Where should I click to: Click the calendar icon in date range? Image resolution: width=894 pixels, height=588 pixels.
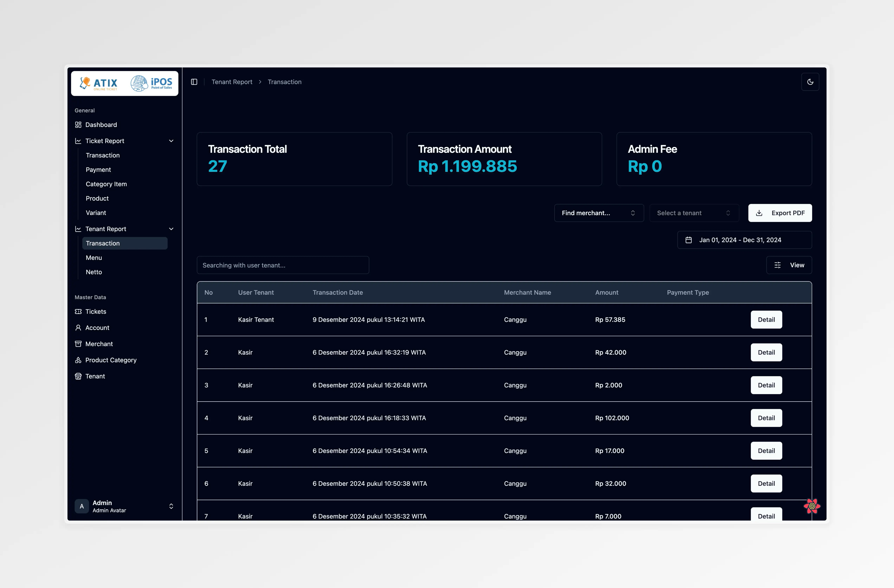[689, 240]
